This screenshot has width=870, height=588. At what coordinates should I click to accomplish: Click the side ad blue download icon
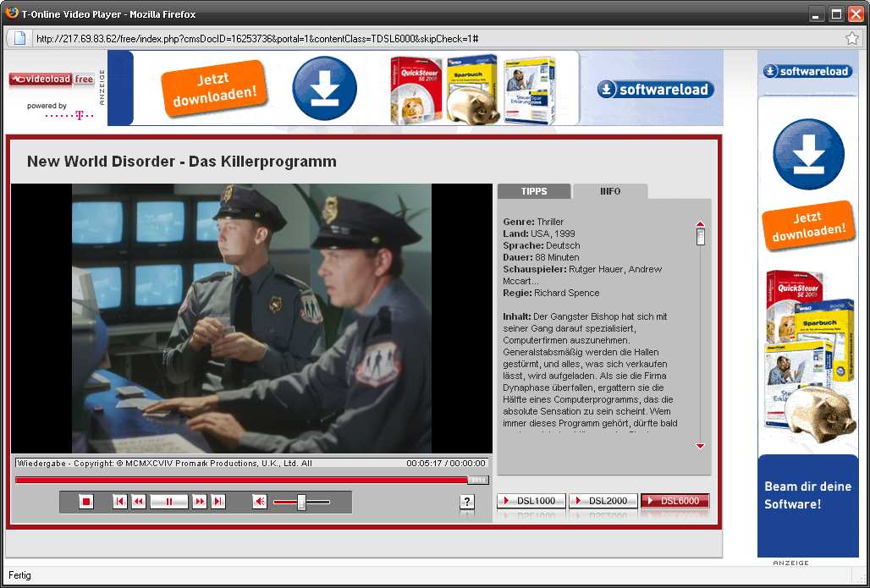coord(808,154)
